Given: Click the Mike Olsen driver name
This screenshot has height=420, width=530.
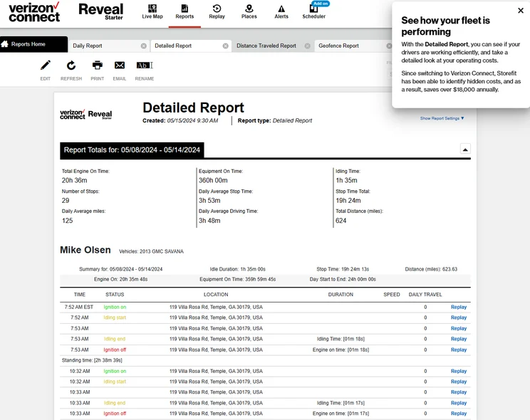Looking at the screenshot, I should 85,250.
